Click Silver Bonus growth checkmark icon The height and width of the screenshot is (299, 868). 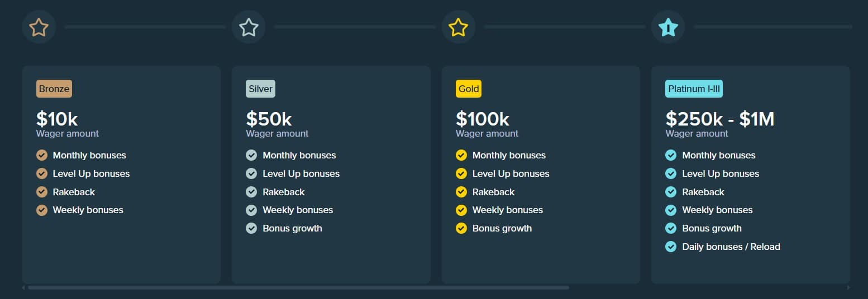(251, 228)
